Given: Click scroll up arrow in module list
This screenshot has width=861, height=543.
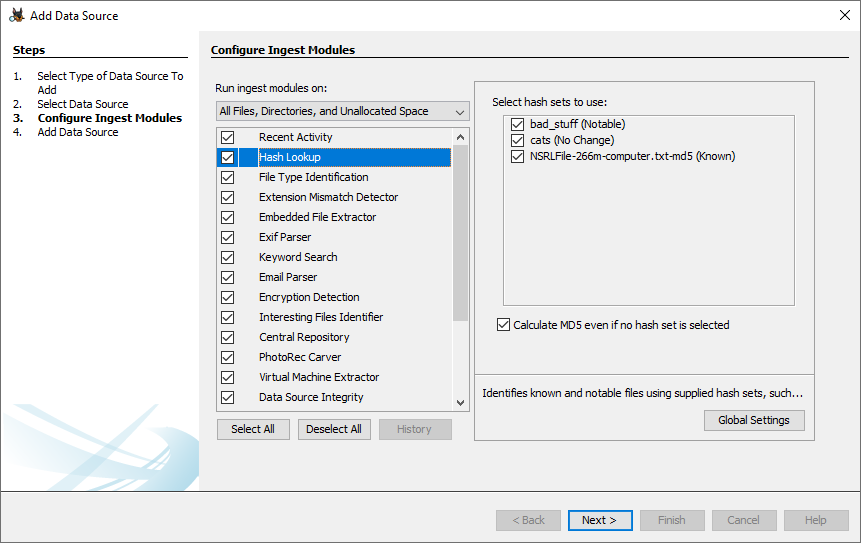Looking at the screenshot, I should click(x=461, y=138).
